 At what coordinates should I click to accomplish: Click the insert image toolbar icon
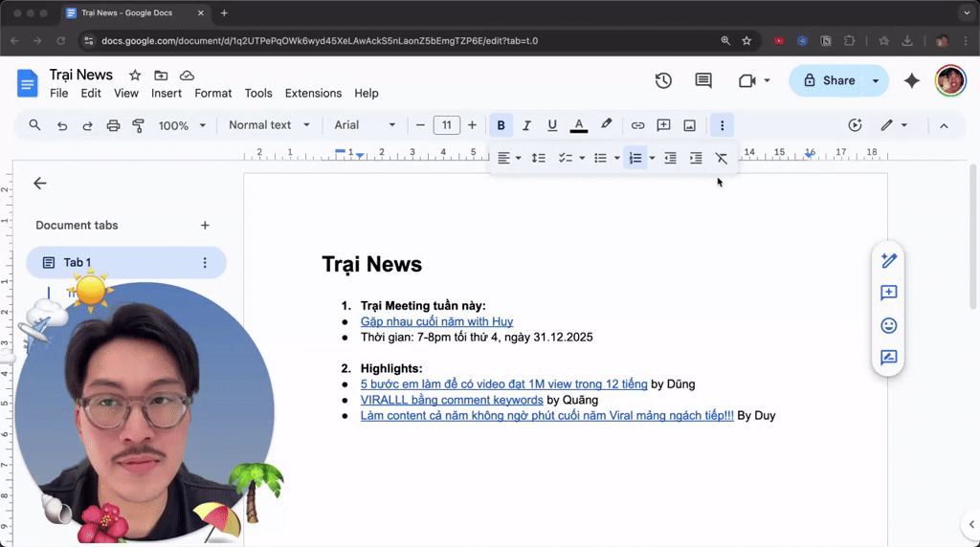pos(689,125)
